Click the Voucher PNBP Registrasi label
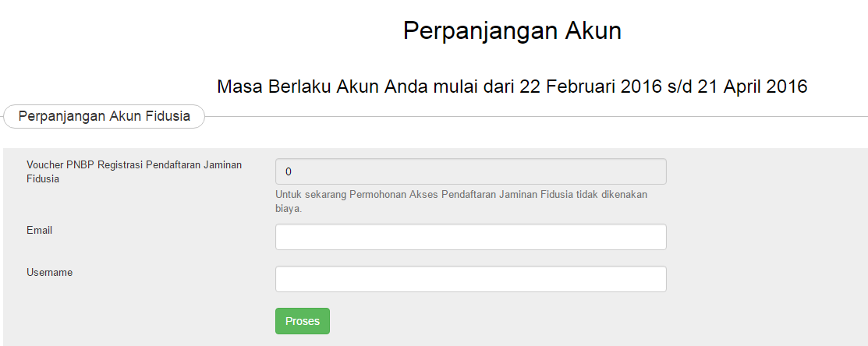 134,172
